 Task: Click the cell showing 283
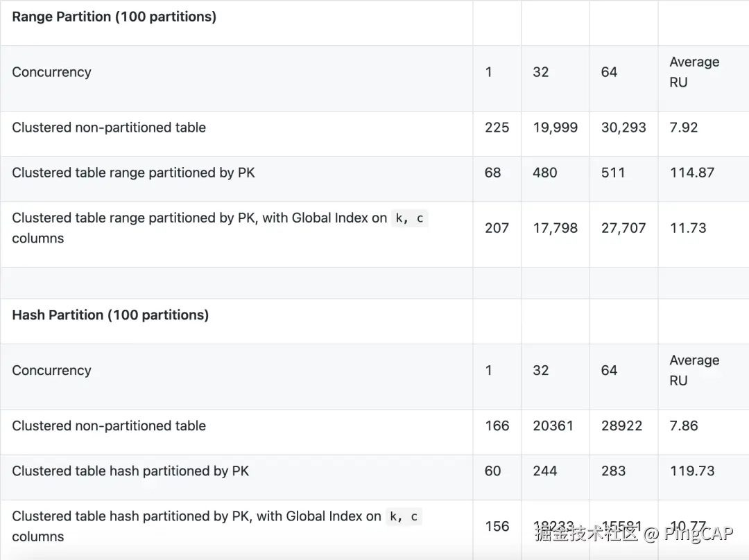(x=613, y=471)
